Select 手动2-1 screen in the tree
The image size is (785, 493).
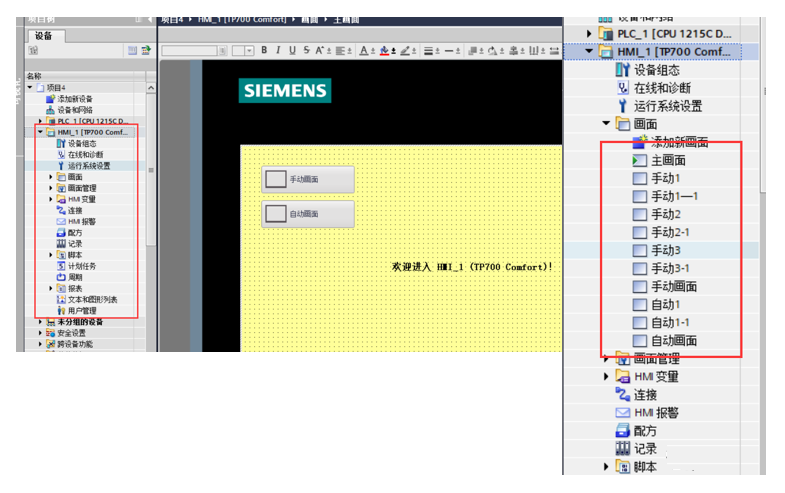coord(670,232)
